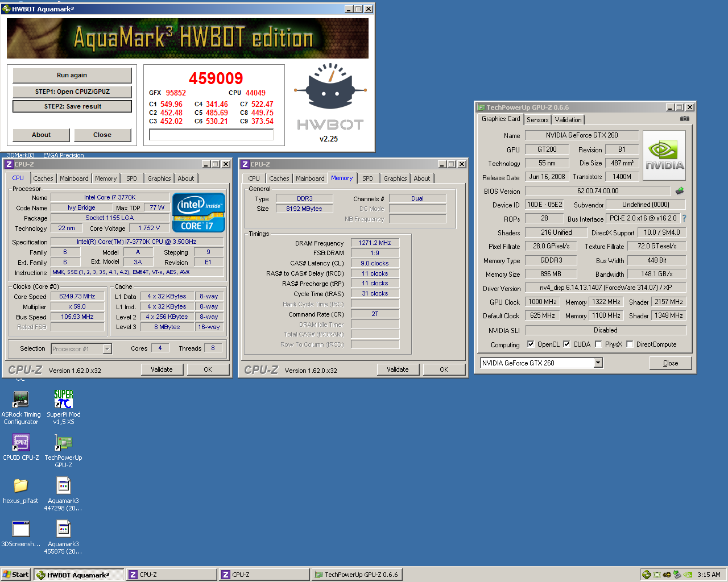Screen dimensions: 728x582
Task: Click GPU-Z window title bar icon
Action: pos(481,107)
